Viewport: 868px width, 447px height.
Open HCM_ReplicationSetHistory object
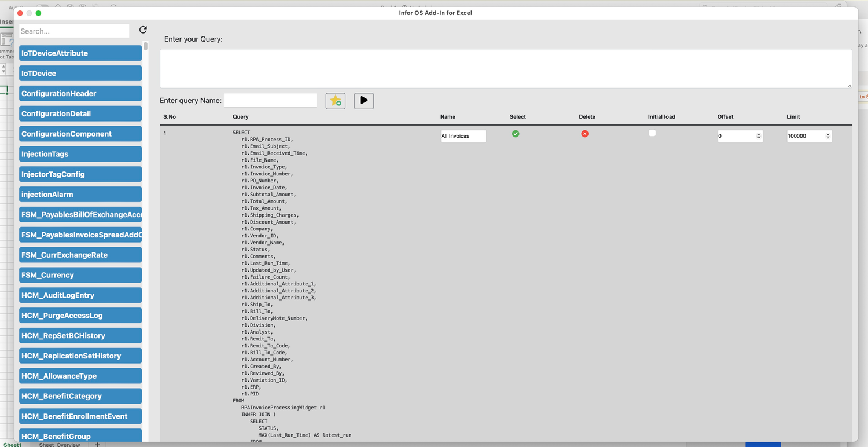click(x=80, y=356)
